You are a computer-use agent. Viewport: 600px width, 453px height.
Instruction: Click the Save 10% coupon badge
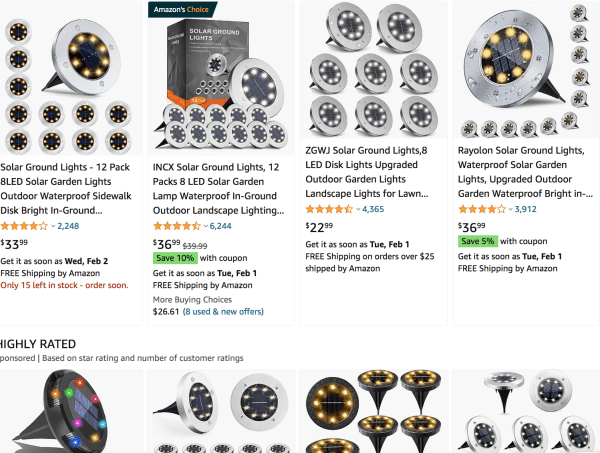(175, 258)
